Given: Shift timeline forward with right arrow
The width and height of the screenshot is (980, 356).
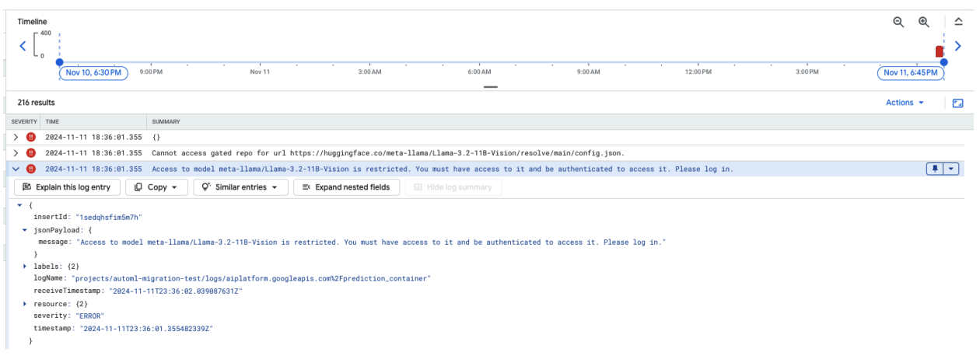Looking at the screenshot, I should tap(958, 46).
